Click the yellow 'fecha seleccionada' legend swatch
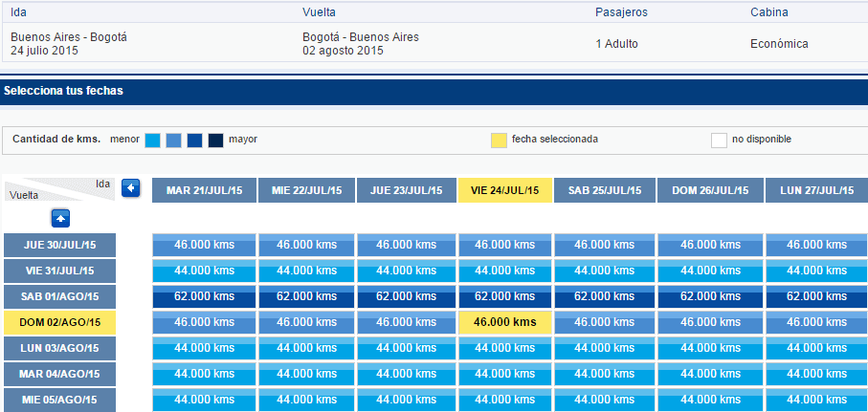Screen dimensions: 868x412 500,141
